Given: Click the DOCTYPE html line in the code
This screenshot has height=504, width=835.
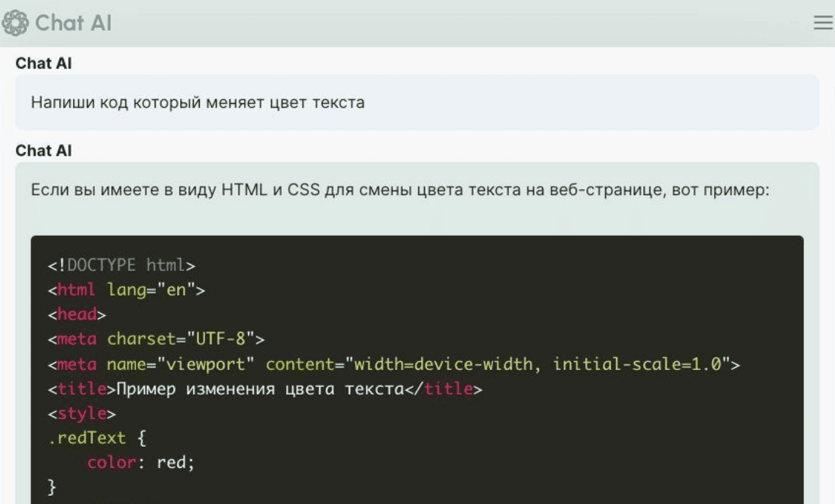Looking at the screenshot, I should click(122, 265).
